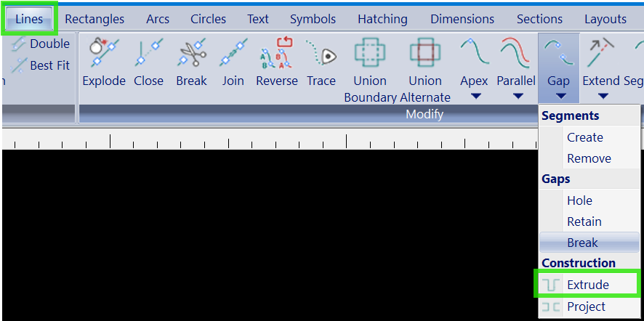The height and width of the screenshot is (321, 644).
Task: Click the Union Boundary tool
Action: click(370, 70)
